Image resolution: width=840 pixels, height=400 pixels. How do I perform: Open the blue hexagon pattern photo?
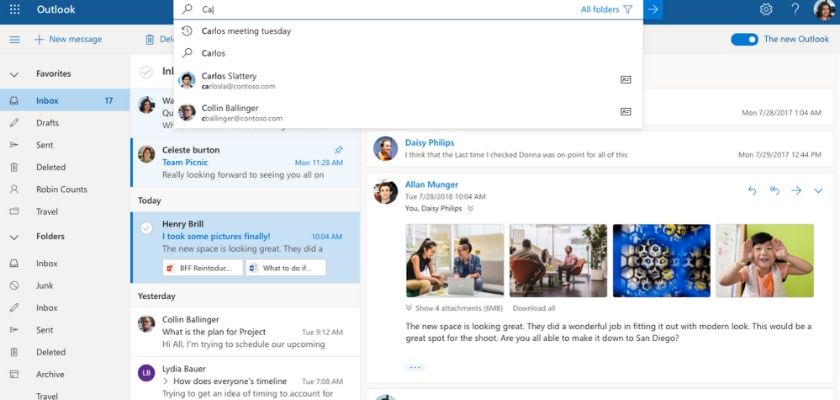coord(662,261)
